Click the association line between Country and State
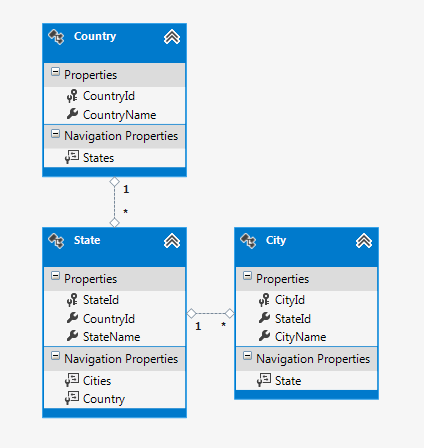The width and height of the screenshot is (424, 448). (x=115, y=202)
